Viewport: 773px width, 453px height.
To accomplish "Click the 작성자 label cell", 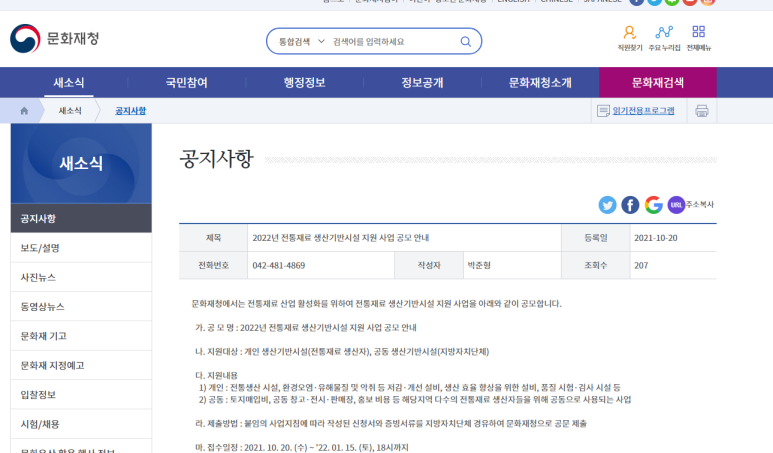I will click(x=429, y=265).
